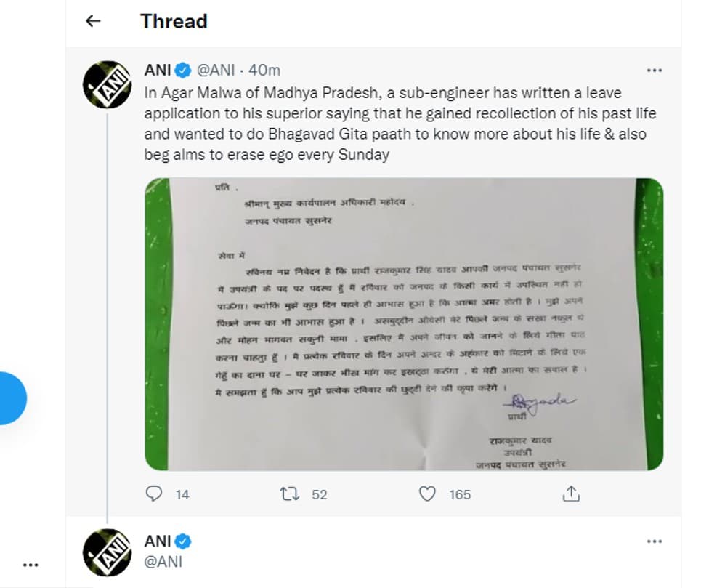
Task: Open the three-dot menu on the lower ANI tweet
Action: 654,541
